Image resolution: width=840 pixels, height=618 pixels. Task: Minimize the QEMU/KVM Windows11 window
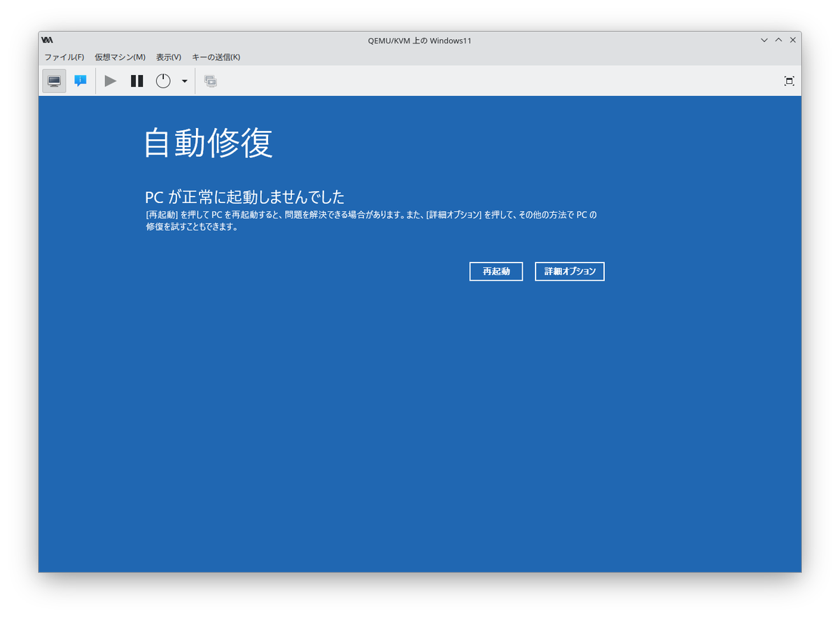[764, 41]
